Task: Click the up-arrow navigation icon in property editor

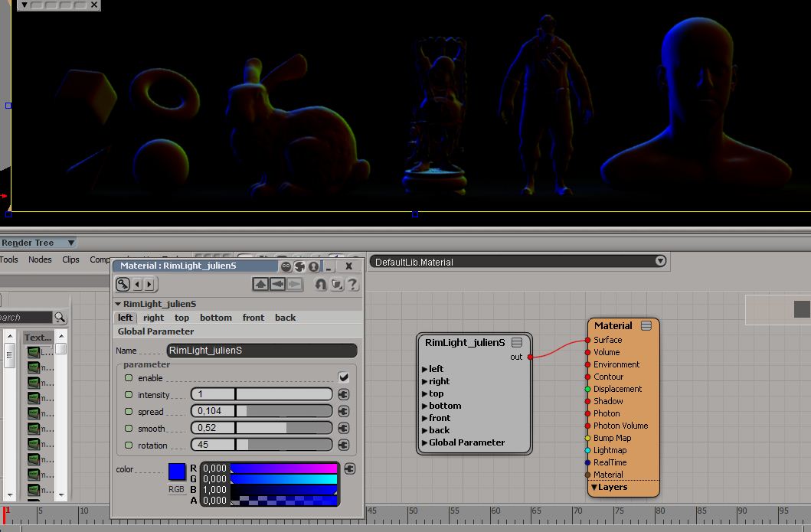Action: coord(260,284)
